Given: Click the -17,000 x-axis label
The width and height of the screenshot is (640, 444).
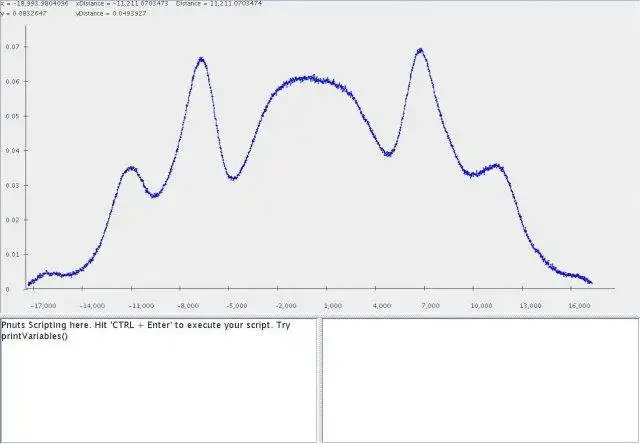Looking at the screenshot, I should (x=43, y=306).
